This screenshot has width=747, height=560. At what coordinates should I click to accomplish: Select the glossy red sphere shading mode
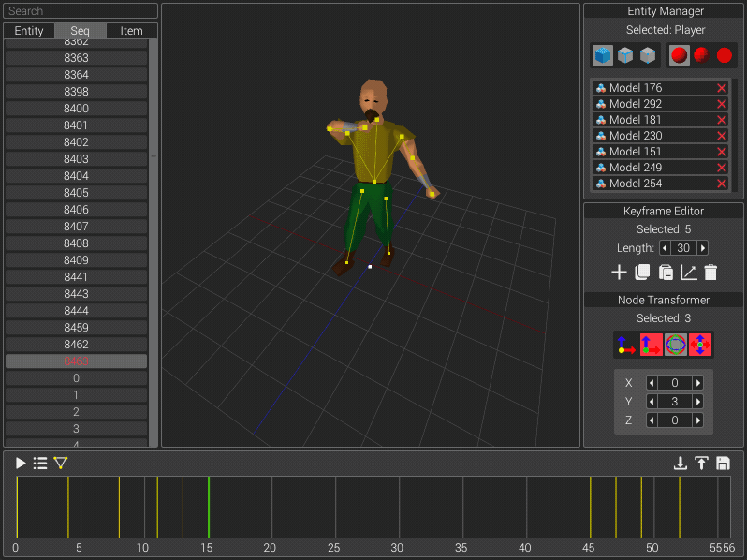680,55
